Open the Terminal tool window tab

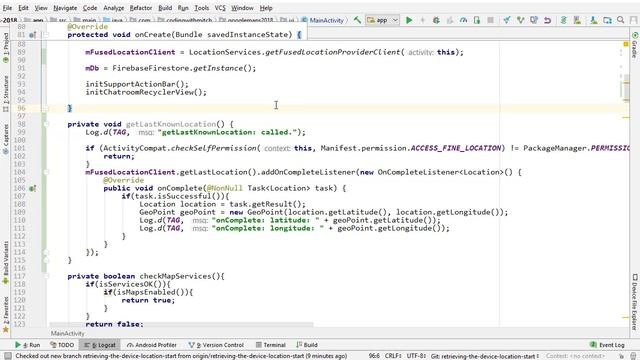pos(271,345)
